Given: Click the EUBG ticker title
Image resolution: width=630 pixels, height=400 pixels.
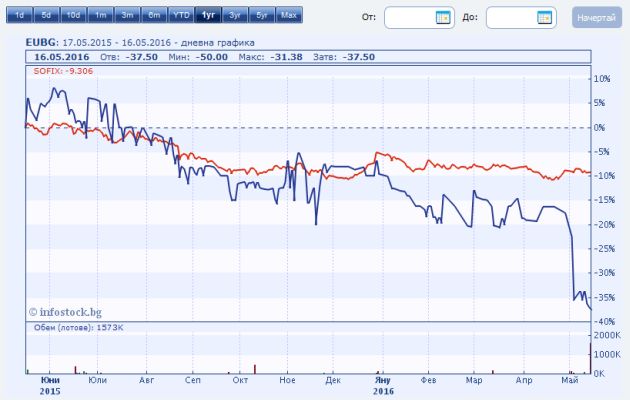Looking at the screenshot, I should pyautogui.click(x=40, y=43).
